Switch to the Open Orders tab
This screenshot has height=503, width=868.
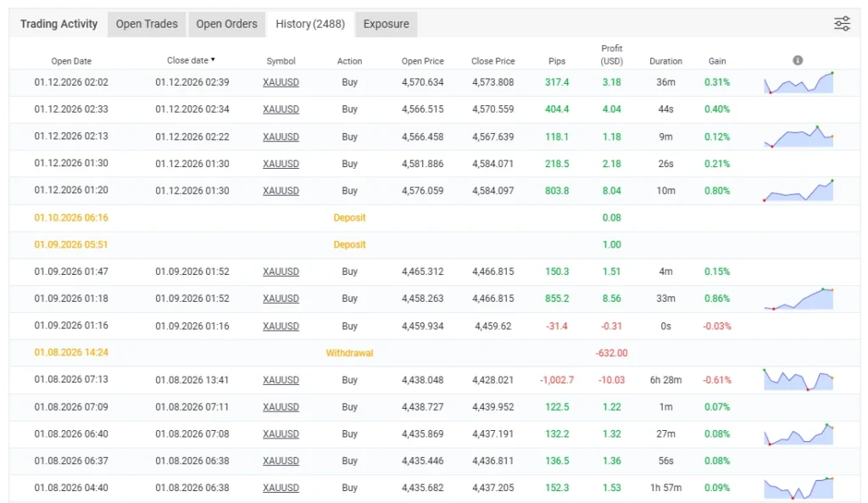[226, 24]
